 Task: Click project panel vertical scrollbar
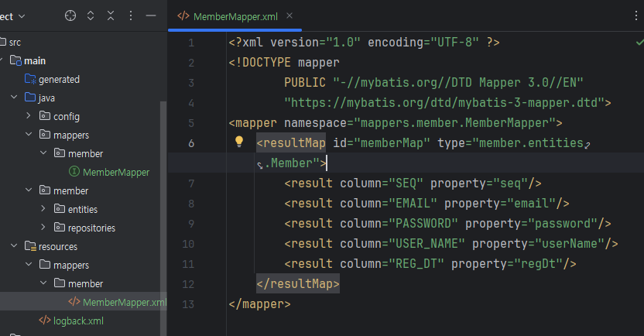[163, 218]
